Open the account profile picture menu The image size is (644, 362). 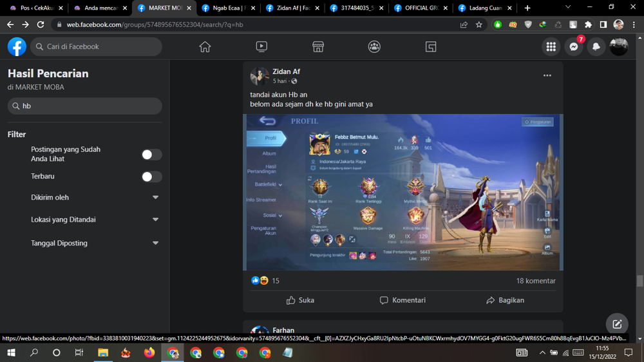(618, 47)
